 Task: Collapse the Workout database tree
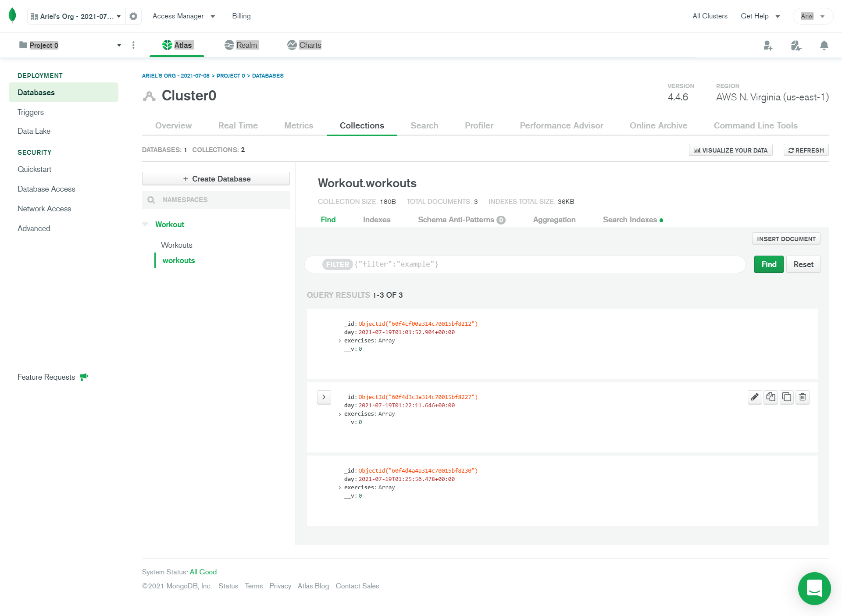tap(146, 224)
